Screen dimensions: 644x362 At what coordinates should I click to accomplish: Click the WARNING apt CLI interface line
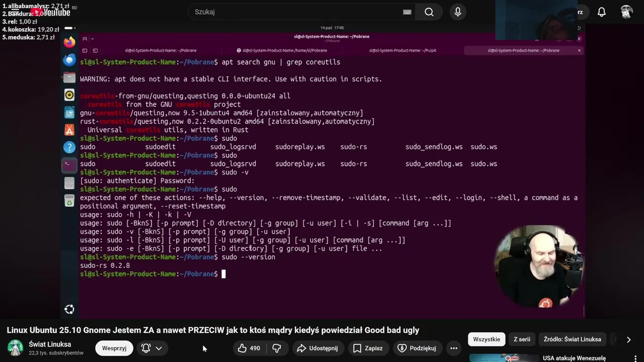(x=231, y=79)
